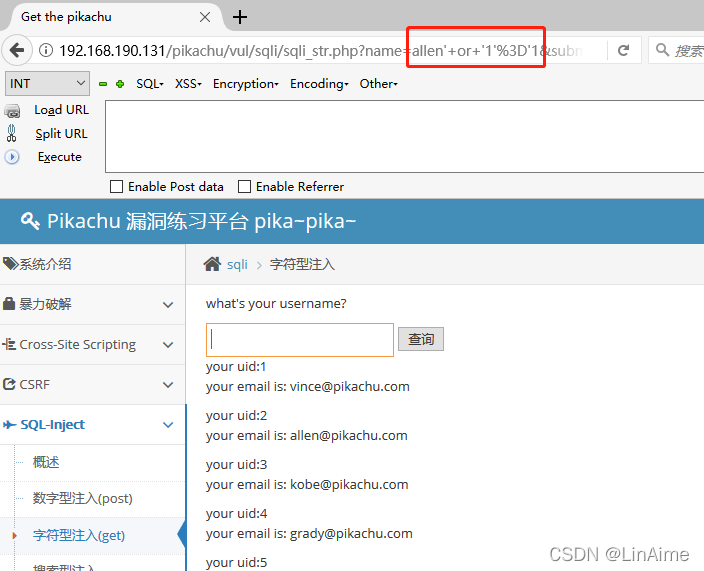Click text 'your email is: kobe@pikachu.com'
The height and width of the screenshot is (571, 704).
(x=307, y=484)
